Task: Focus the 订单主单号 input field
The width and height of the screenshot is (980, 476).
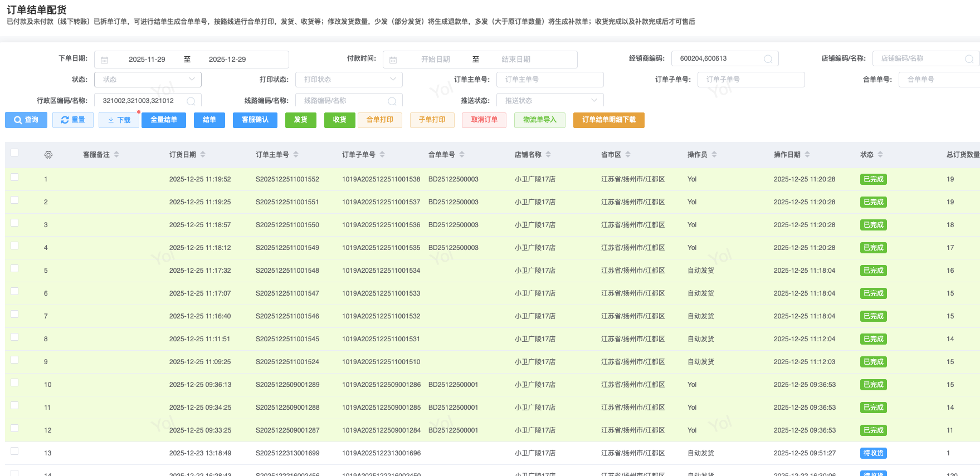Action: (550, 80)
